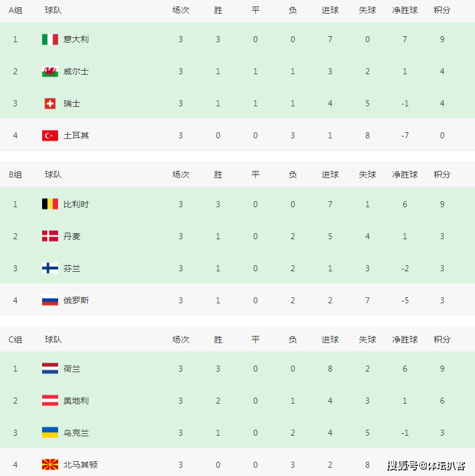Click the C组 group header label
The image size is (475, 476).
coord(15,339)
